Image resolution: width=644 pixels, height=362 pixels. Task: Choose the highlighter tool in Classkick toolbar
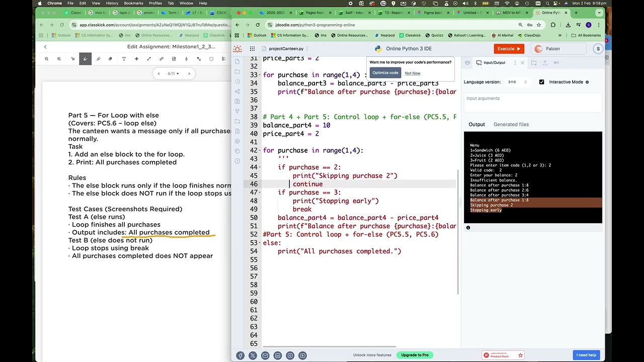98,59
